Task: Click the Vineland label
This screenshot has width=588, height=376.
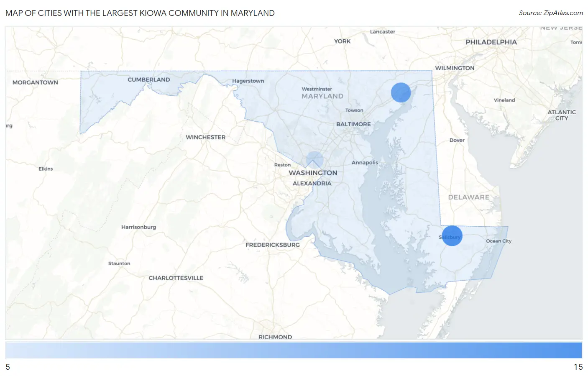Action: tap(504, 100)
